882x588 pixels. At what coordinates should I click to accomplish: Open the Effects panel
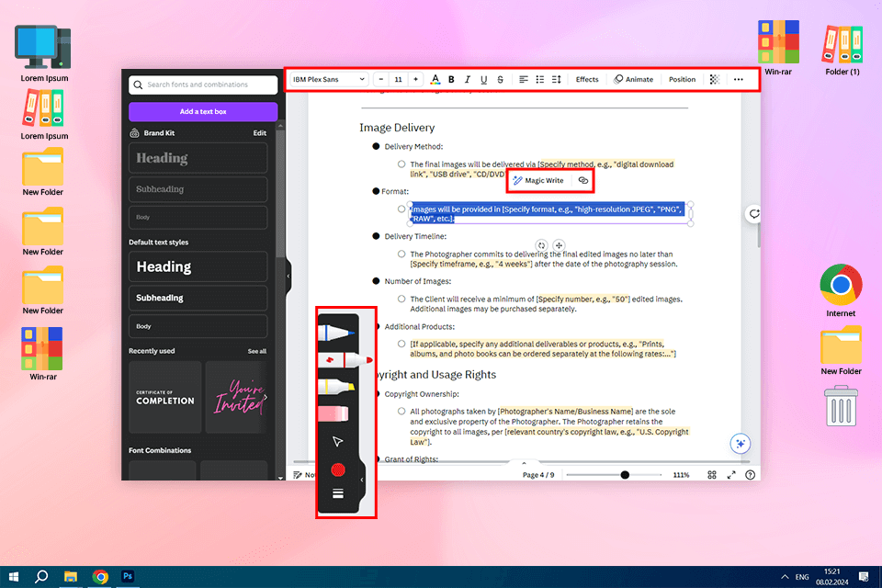coord(587,79)
